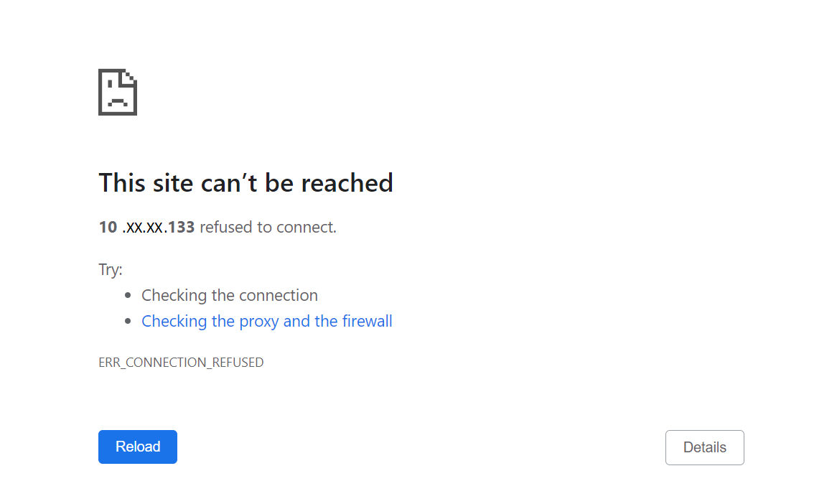Viewport: 837px width, 504px height.
Task: Click the 10.xx.xx.133 address text
Action: coord(146,228)
